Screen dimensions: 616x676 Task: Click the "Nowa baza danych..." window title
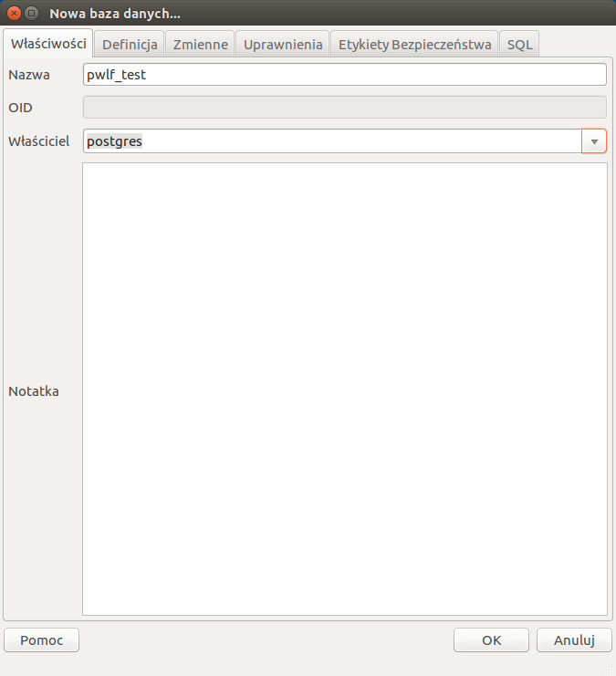[115, 14]
